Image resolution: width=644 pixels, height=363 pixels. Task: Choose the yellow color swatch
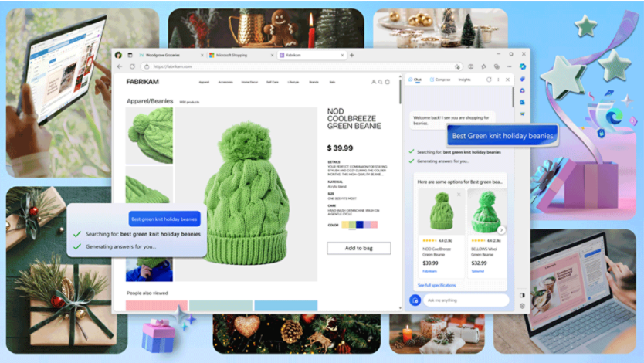pos(345,225)
